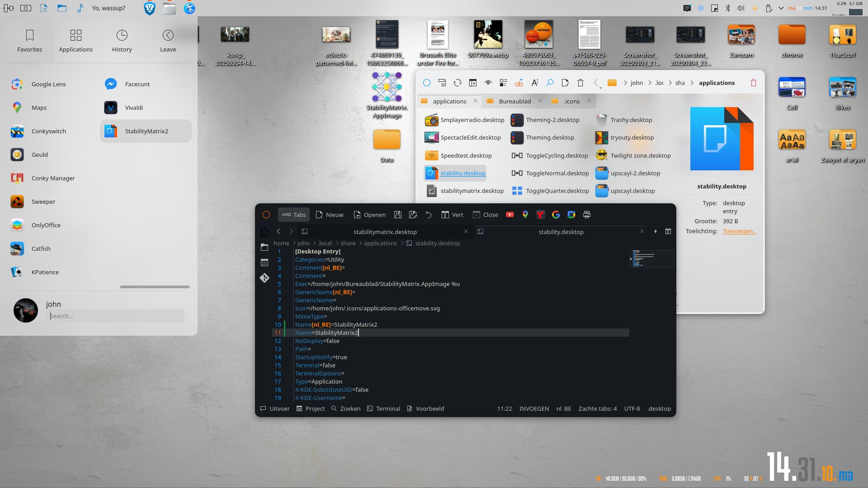
Task: Toggle the INVOEGEN insert mode indicator
Action: click(534, 408)
